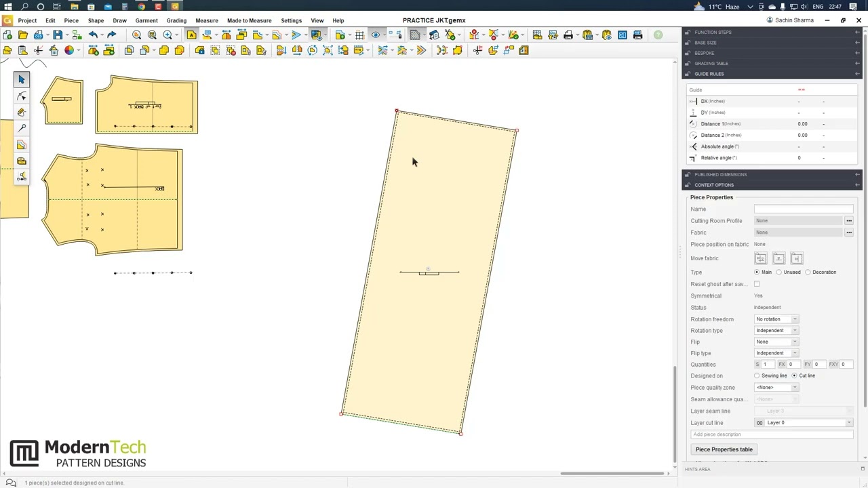Click the green help question-mark icon
Viewport: 868px width, 488px height.
tap(658, 35)
